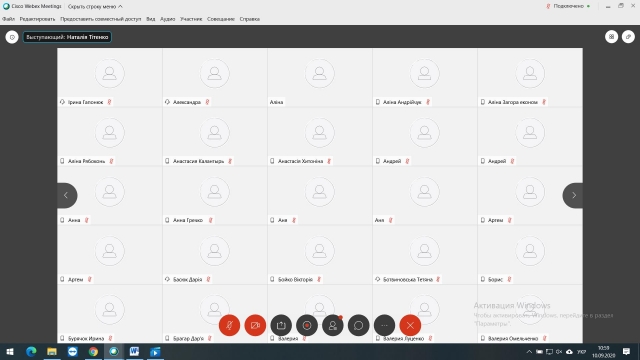Image resolution: width=640 pixels, height=360 pixels.
Task: Click muted mic icon beside Анна Гренко
Action: point(211,220)
